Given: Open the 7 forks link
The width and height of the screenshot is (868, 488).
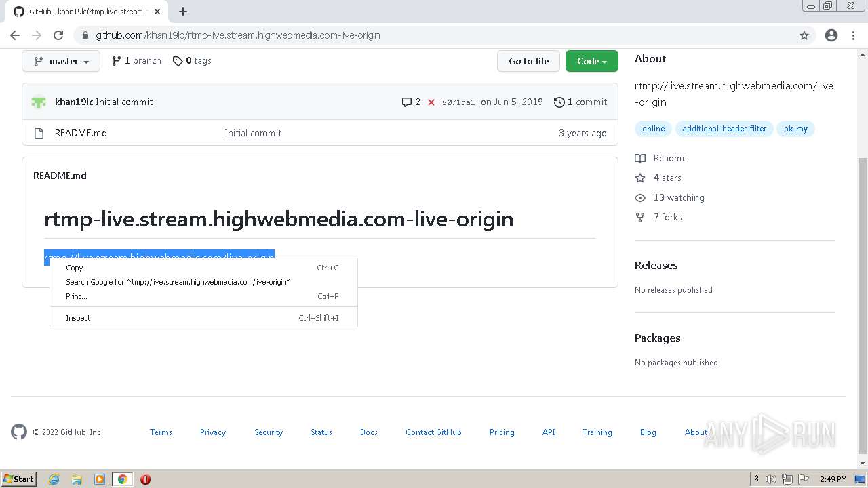Looking at the screenshot, I should click(659, 217).
